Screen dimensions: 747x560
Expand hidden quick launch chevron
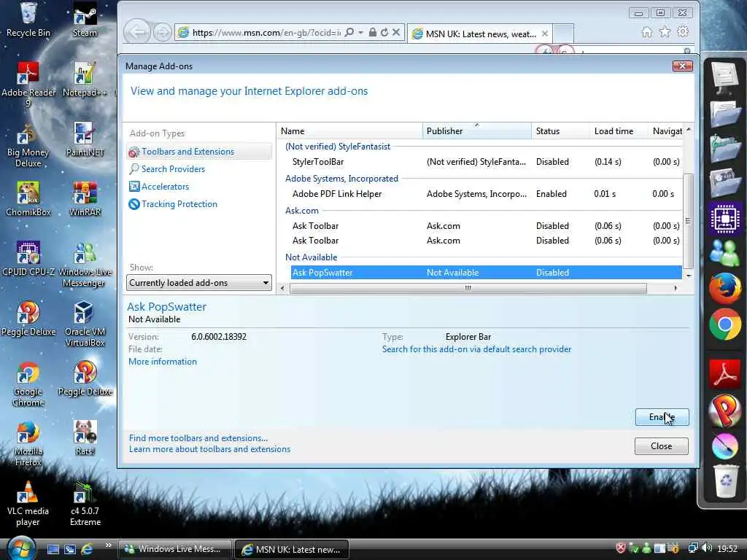point(108,545)
